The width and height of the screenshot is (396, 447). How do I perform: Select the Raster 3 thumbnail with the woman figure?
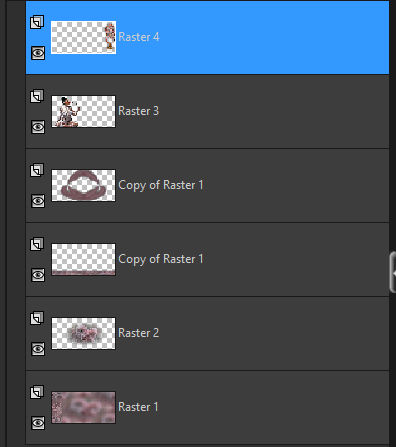click(x=83, y=111)
